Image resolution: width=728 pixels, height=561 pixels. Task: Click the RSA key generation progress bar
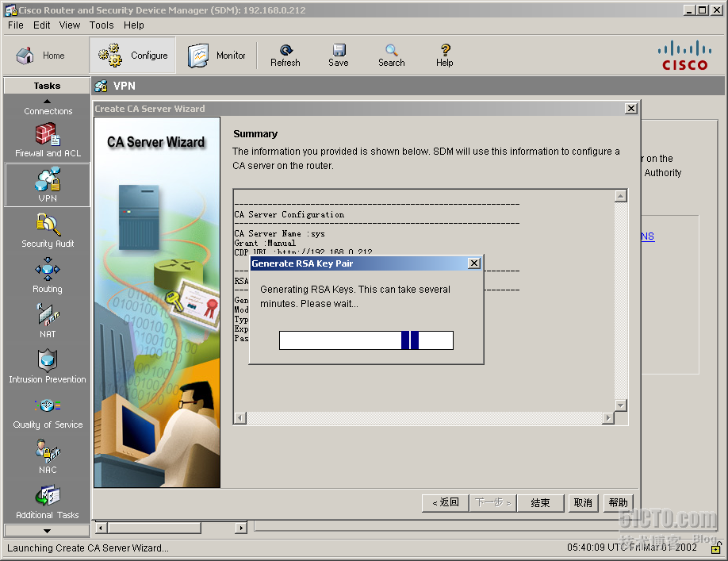pyautogui.click(x=366, y=340)
